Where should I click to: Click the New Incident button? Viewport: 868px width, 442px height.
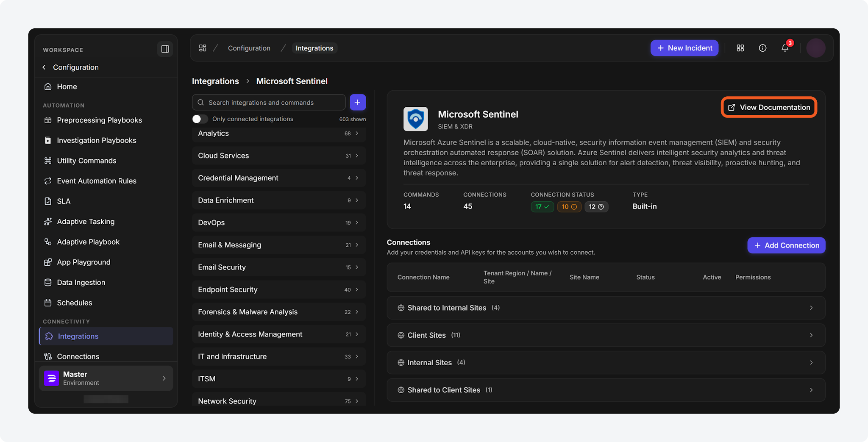684,48
